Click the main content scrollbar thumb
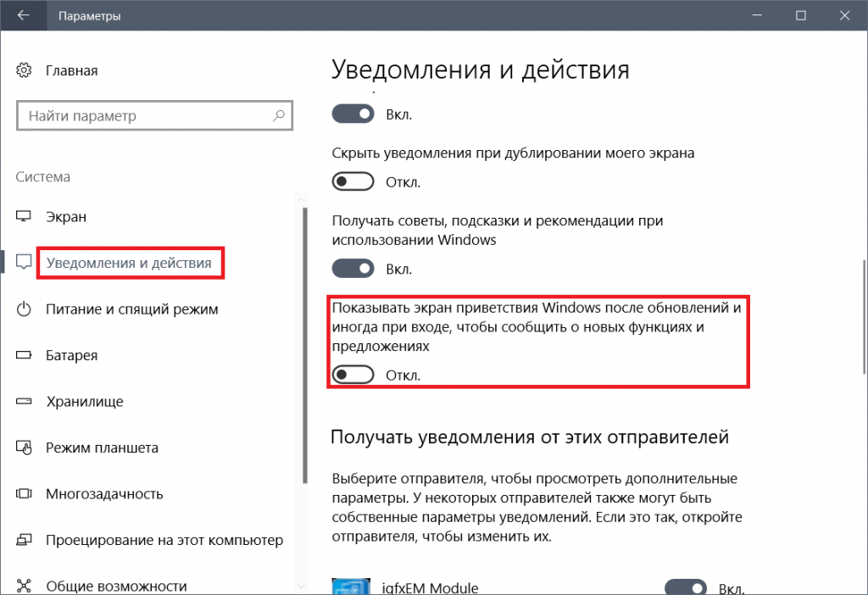 pos(864,317)
